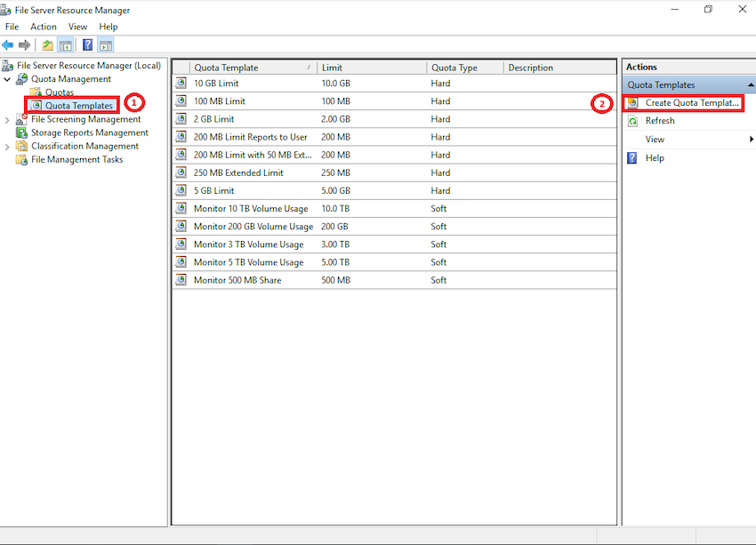Select the Quotas folder icon
This screenshot has height=545, width=756.
35,92
